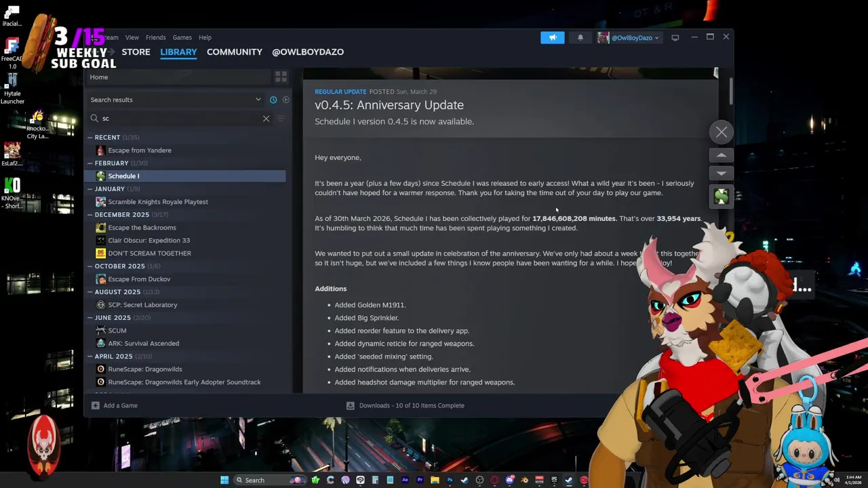
Task: Open OBS Studio from the taskbar
Action: [479, 480]
